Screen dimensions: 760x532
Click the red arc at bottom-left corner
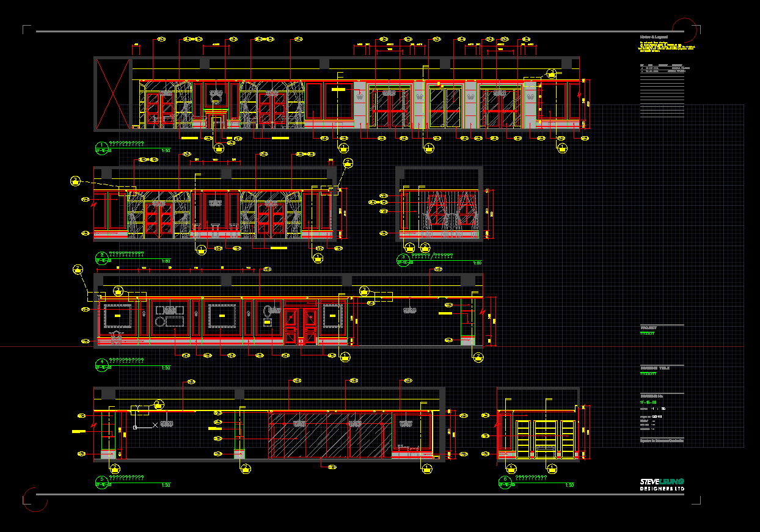coord(35,500)
